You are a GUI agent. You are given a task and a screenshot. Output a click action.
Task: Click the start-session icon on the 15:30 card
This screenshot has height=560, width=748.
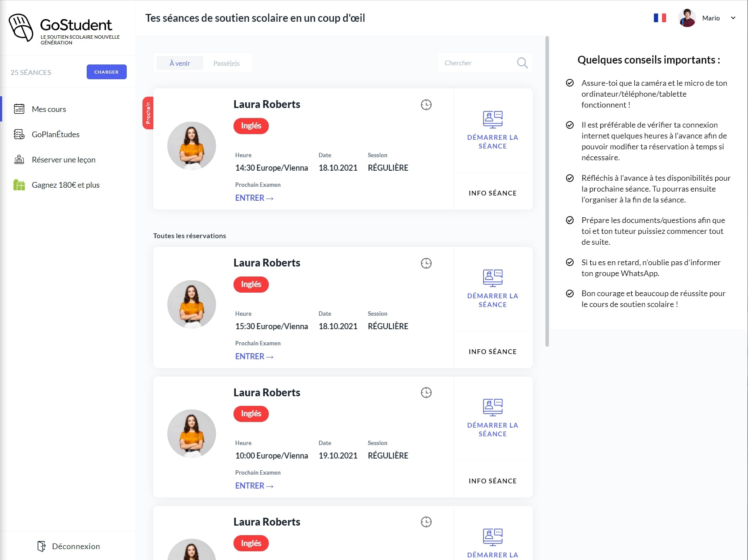pos(493,278)
